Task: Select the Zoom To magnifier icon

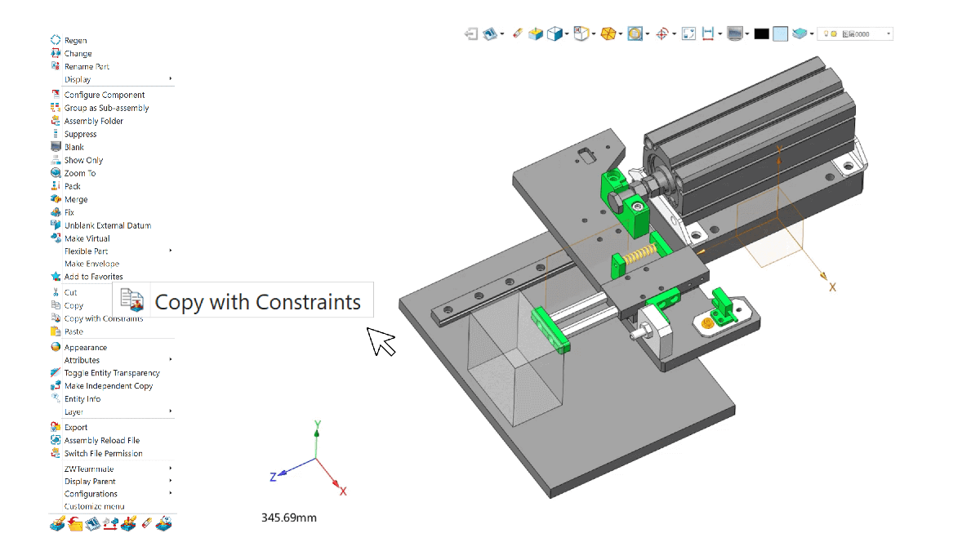Action: [56, 173]
